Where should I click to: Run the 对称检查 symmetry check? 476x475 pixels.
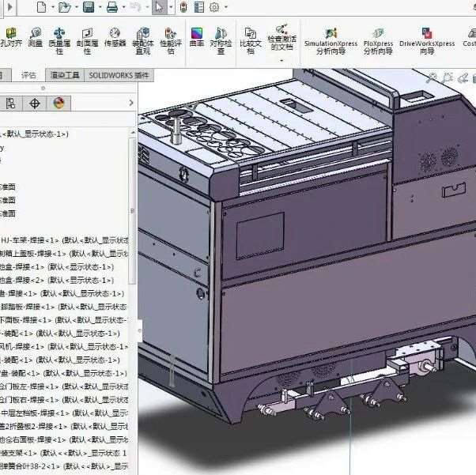coord(221,41)
